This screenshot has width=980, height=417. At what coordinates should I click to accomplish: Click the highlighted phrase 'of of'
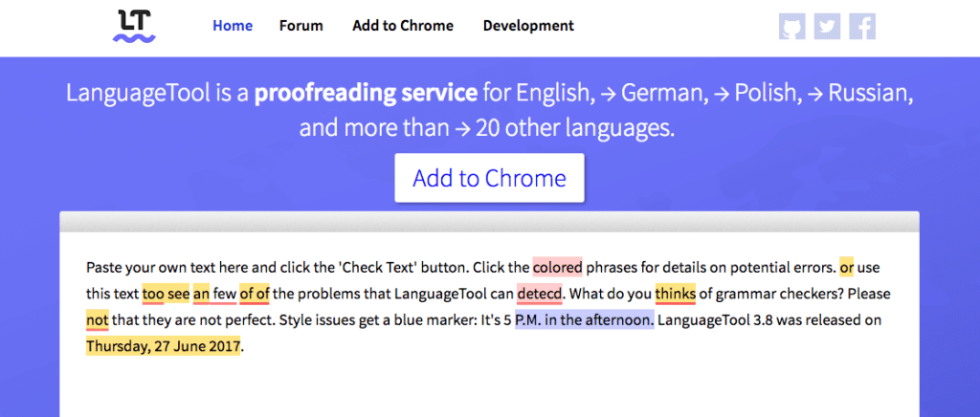pyautogui.click(x=255, y=294)
